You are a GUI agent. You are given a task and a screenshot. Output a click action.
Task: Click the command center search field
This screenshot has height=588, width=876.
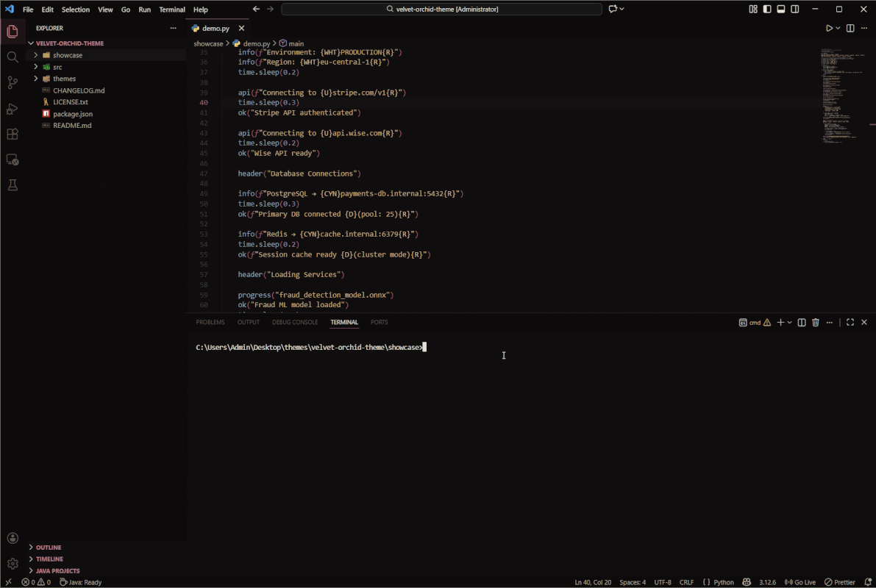click(x=441, y=9)
